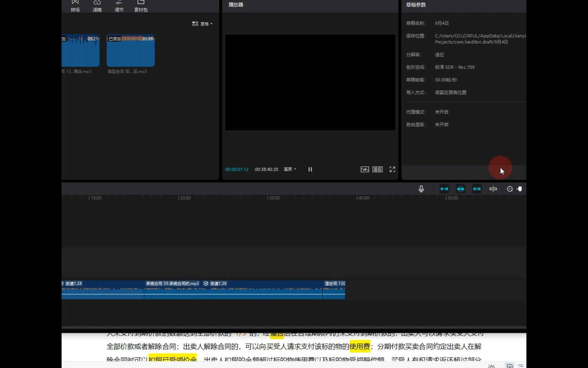Click the timeline zoom slider handle
The image size is (588, 368).
tap(520, 189)
